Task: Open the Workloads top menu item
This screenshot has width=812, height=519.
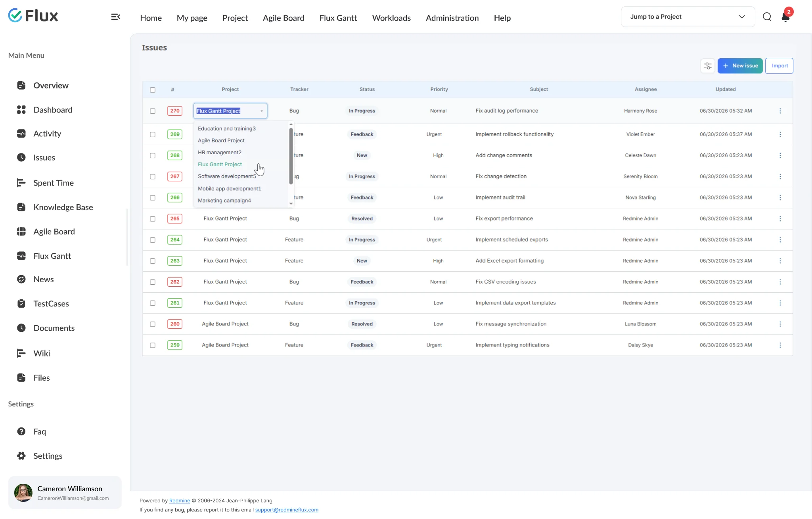Action: pos(391,18)
